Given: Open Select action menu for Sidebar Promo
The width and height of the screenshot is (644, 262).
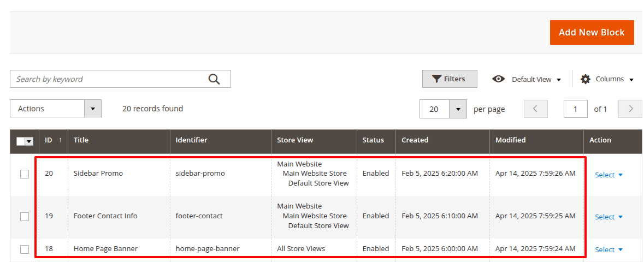Looking at the screenshot, I should pyautogui.click(x=608, y=175).
